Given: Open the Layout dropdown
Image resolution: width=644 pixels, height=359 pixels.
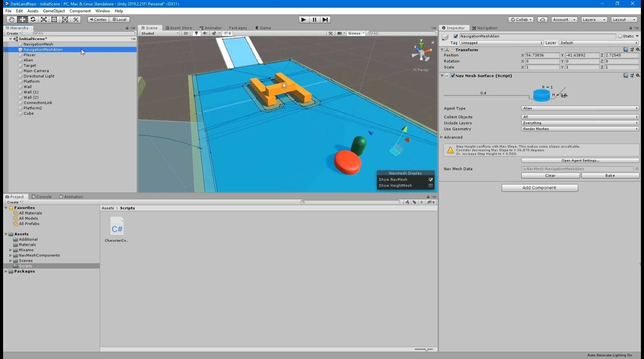Looking at the screenshot, I should click(x=624, y=19).
